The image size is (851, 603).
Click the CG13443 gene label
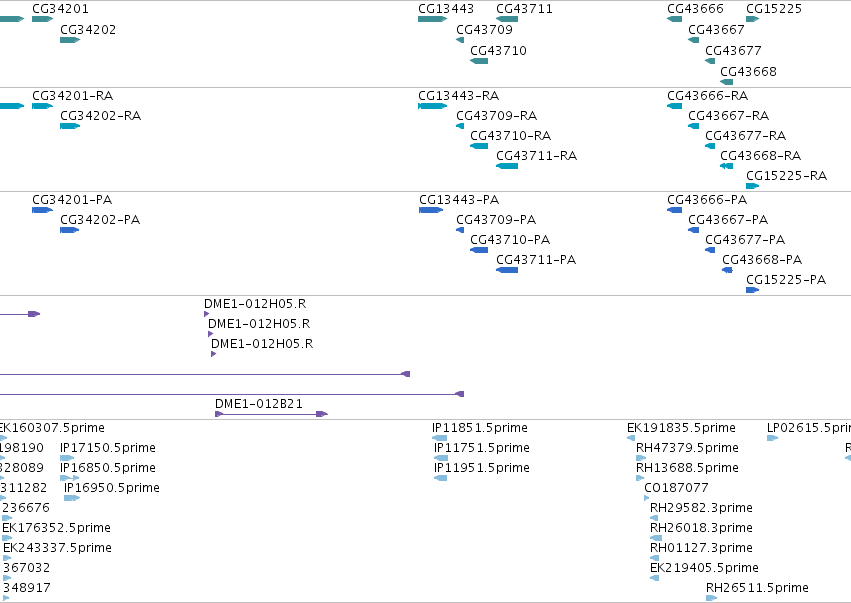point(446,9)
